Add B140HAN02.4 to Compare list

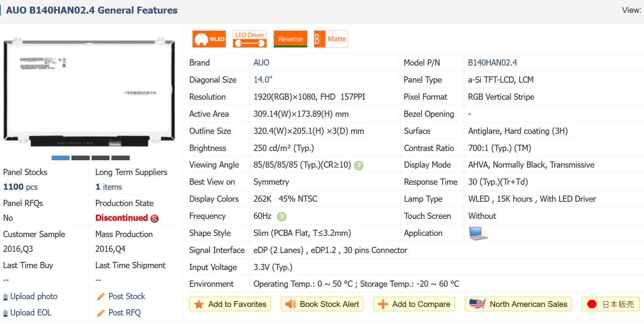[x=414, y=304]
